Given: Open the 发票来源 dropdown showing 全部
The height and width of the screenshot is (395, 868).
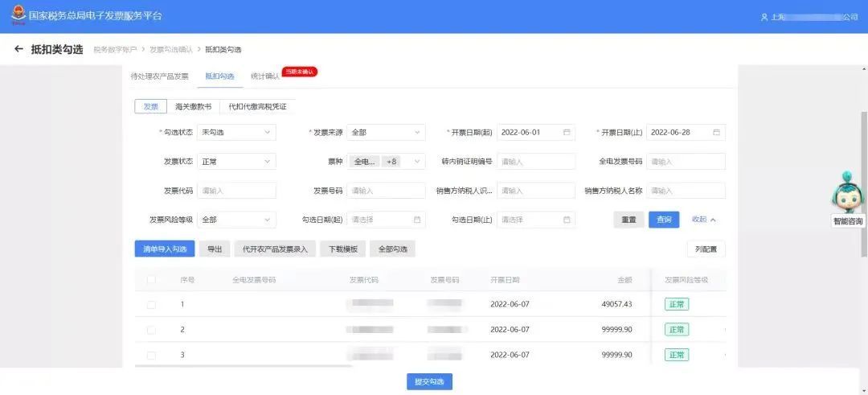Looking at the screenshot, I should click(386, 133).
